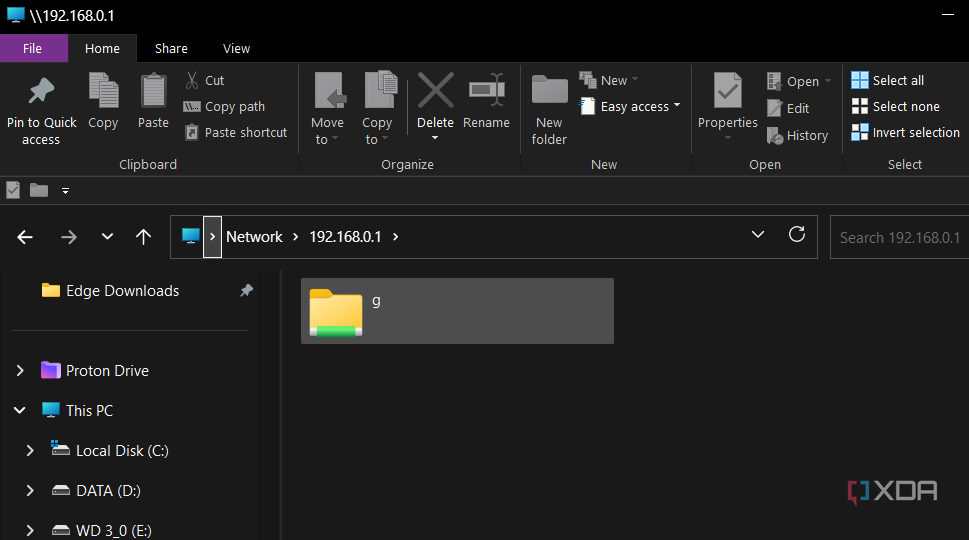Open Edge Downloads in sidebar
Image resolution: width=969 pixels, height=540 pixels.
[x=110, y=290]
